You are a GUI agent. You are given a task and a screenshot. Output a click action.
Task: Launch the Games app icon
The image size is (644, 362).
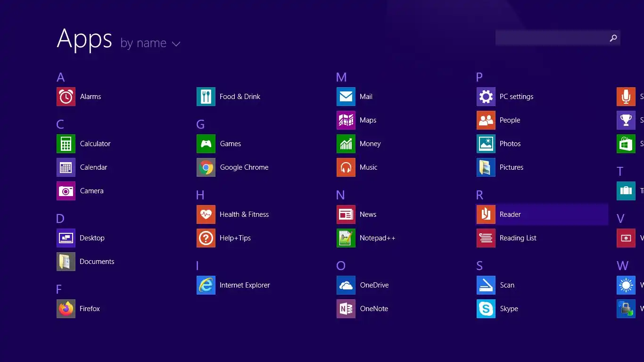point(206,144)
